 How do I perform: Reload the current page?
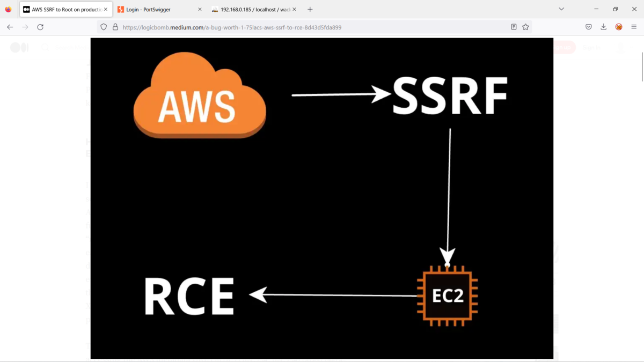(x=40, y=27)
